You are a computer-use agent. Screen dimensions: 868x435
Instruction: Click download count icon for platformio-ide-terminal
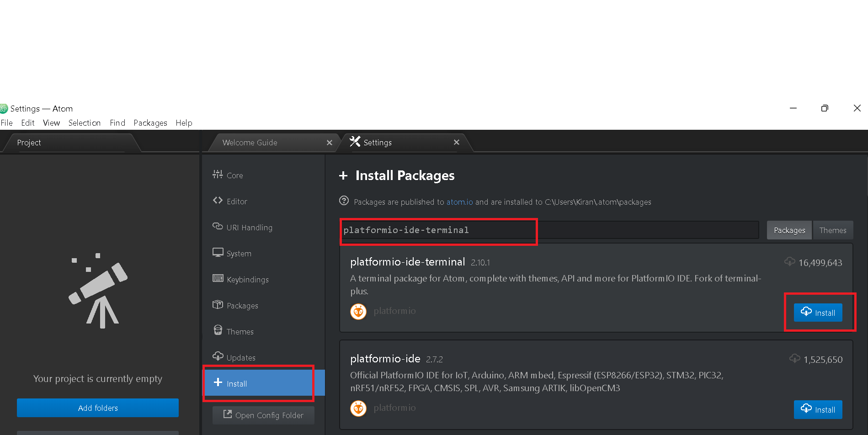click(x=790, y=262)
